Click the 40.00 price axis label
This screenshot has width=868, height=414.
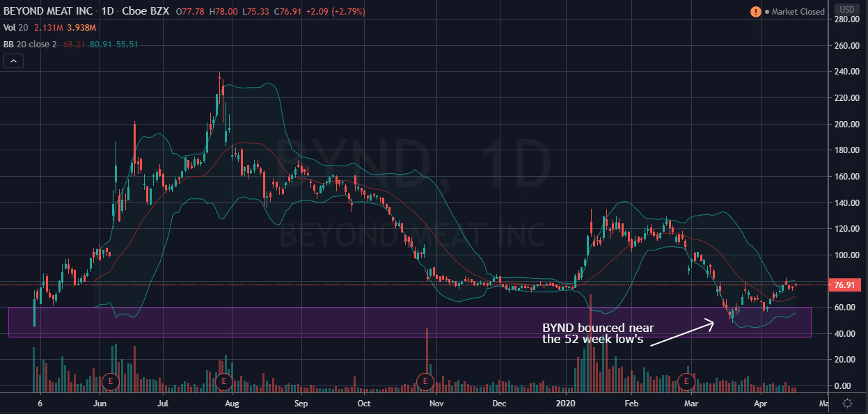[x=846, y=334]
